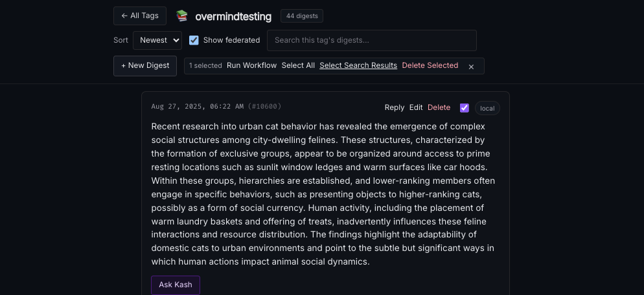Open the Sort dropdown showing Newest
644x295 pixels.
(x=157, y=40)
